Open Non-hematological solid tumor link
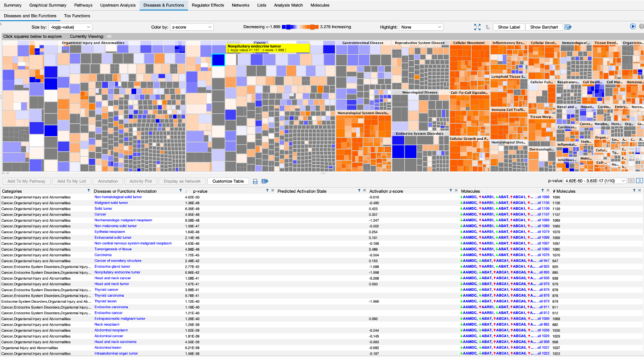644x357 pixels. [118, 197]
